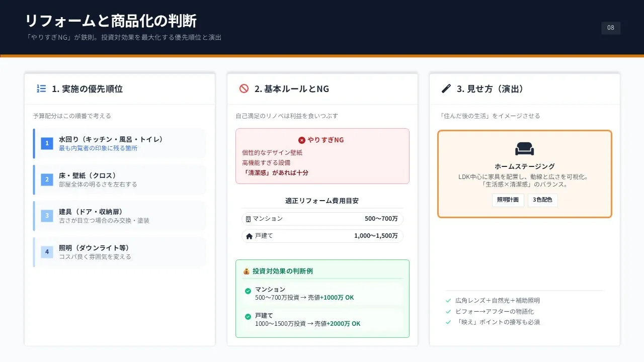The height and width of the screenshot is (362, 644).
Task: Select priority item 2 床・壁紙（クロス）
Action: pyautogui.click(x=120, y=180)
